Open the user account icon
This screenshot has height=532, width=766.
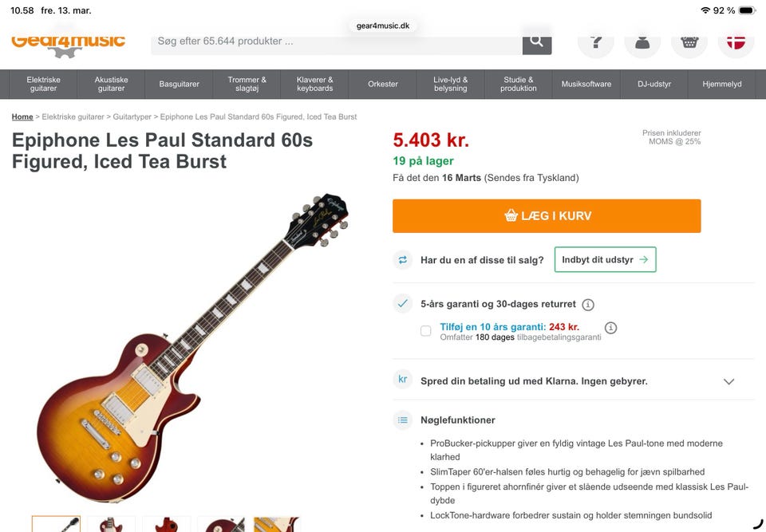(642, 41)
